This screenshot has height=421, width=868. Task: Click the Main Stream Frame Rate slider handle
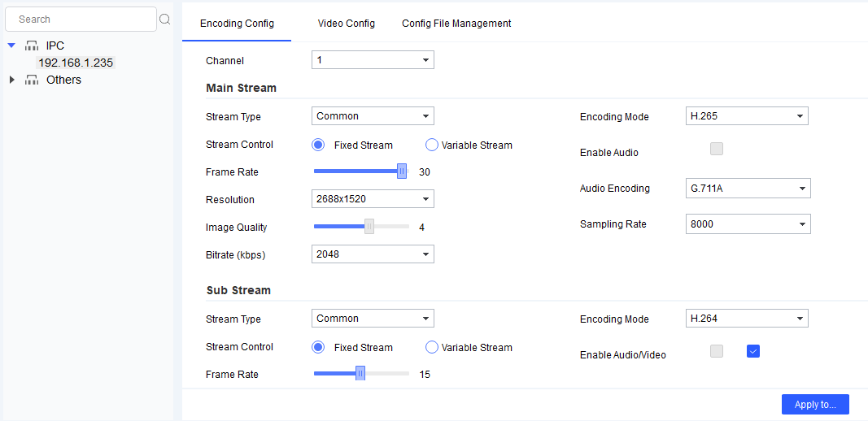[x=402, y=171]
